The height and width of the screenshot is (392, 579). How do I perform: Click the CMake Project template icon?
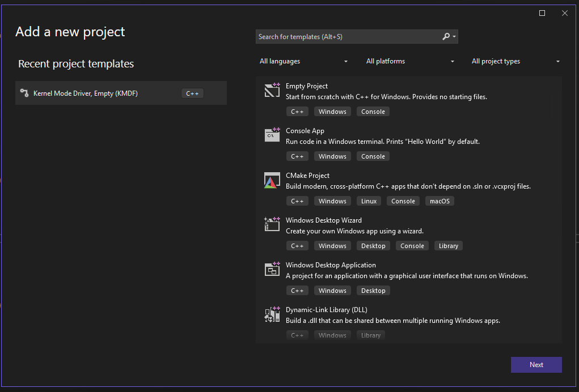(272, 180)
